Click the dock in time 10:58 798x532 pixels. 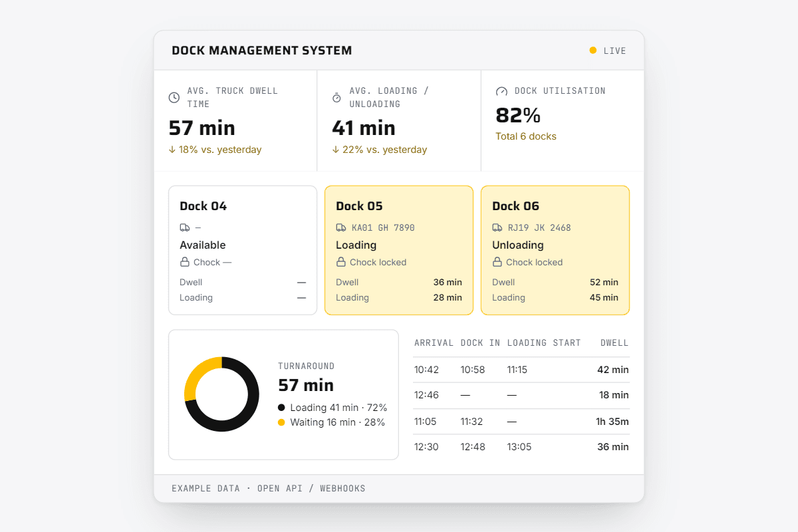pos(473,370)
